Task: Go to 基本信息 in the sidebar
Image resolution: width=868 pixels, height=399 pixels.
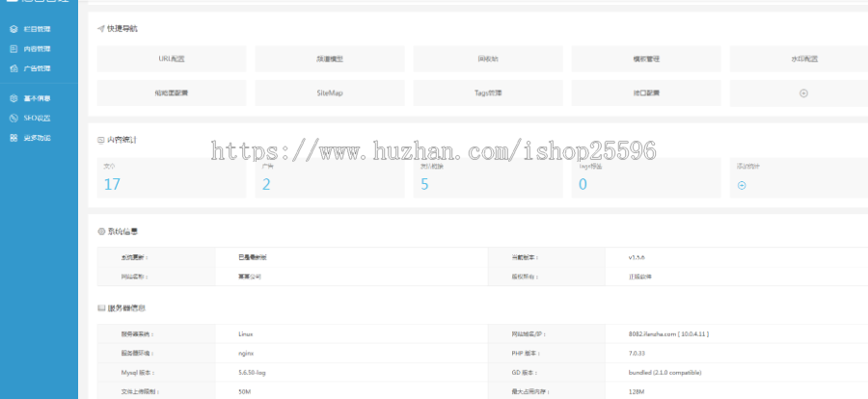Action: coord(37,98)
